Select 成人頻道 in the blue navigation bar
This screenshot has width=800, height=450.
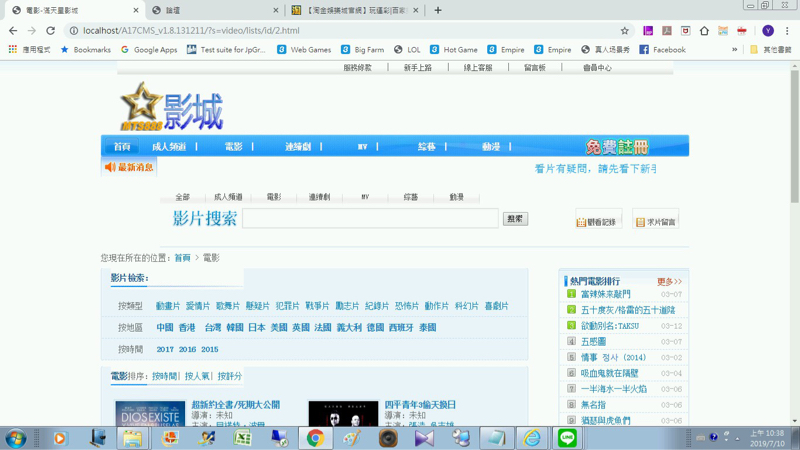[169, 147]
